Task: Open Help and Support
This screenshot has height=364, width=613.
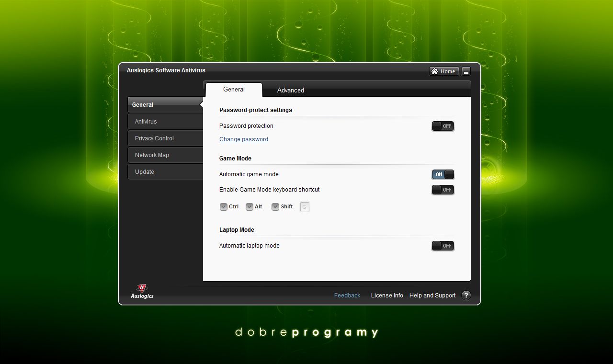Action: tap(432, 296)
